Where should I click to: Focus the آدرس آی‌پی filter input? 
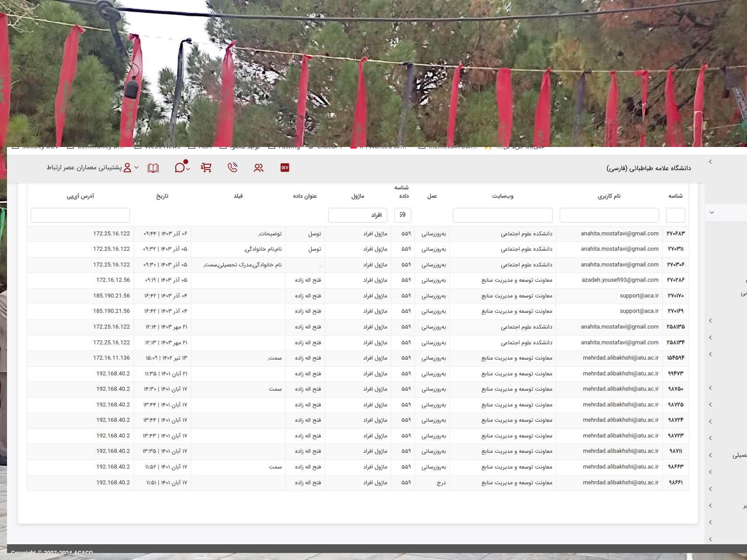[x=80, y=215]
